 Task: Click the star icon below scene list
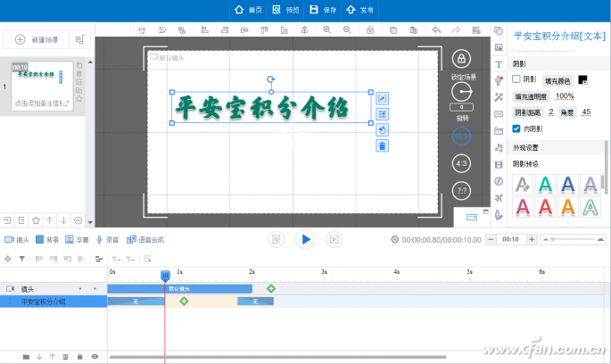click(x=36, y=219)
